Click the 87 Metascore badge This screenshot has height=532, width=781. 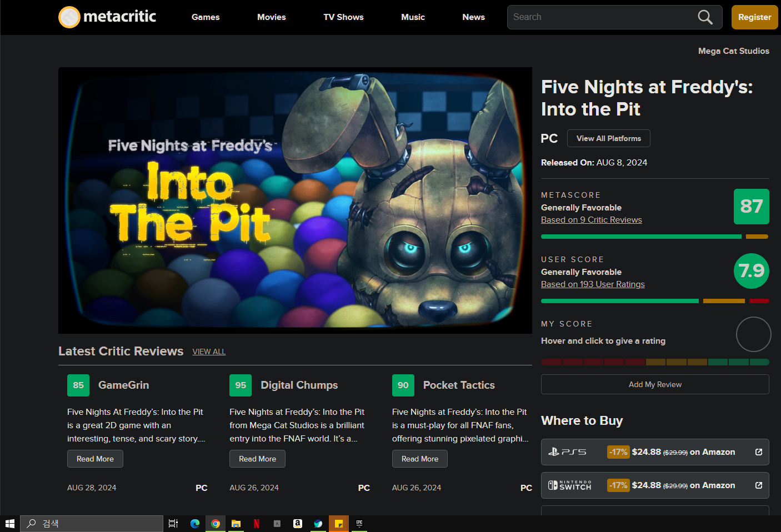click(x=752, y=207)
